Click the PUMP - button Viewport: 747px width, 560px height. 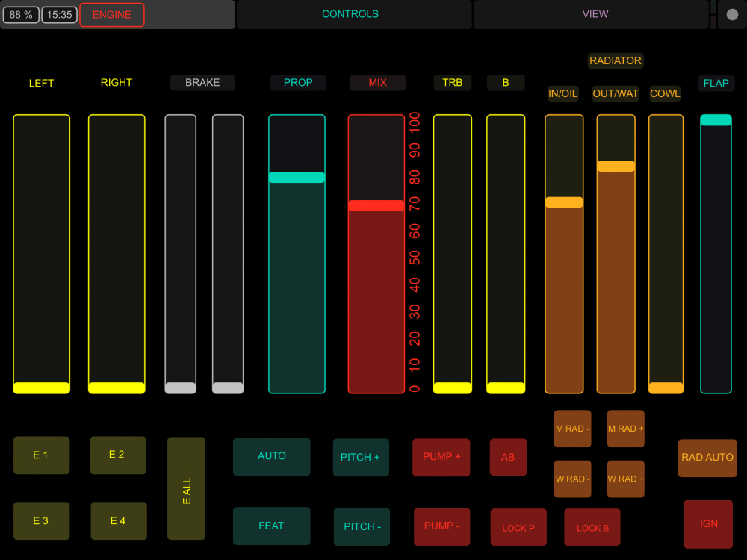(x=442, y=526)
